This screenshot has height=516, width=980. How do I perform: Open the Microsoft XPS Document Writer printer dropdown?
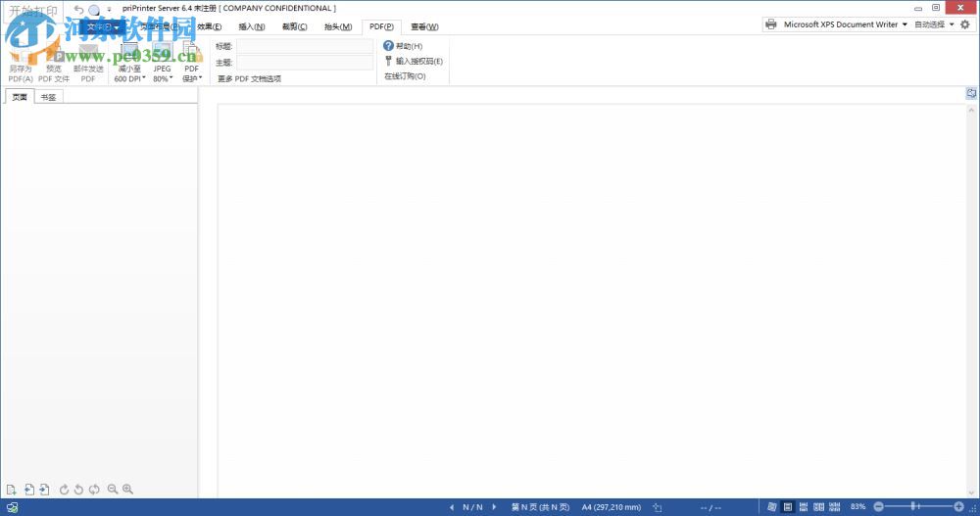click(x=905, y=24)
